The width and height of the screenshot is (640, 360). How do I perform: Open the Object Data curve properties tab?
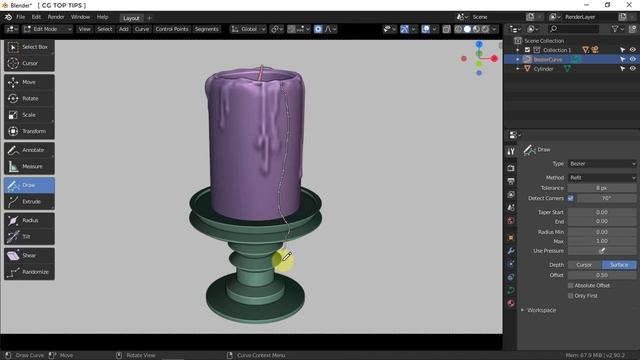coord(511,290)
